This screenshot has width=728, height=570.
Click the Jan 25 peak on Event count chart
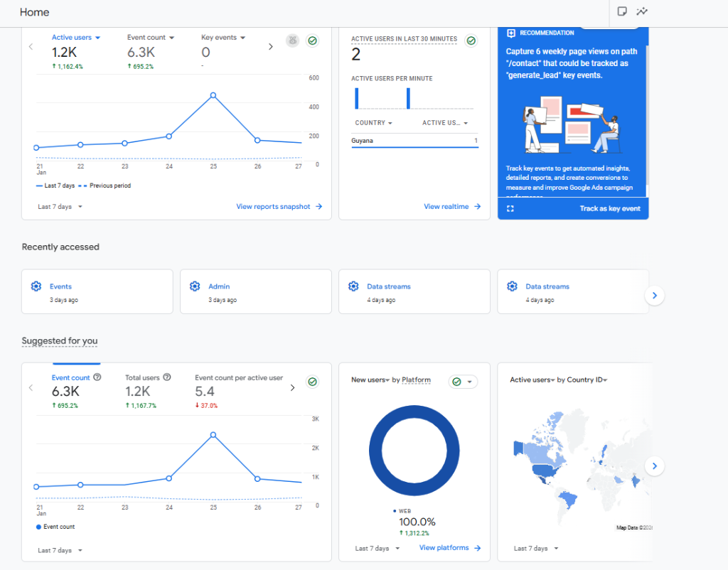pos(213,435)
